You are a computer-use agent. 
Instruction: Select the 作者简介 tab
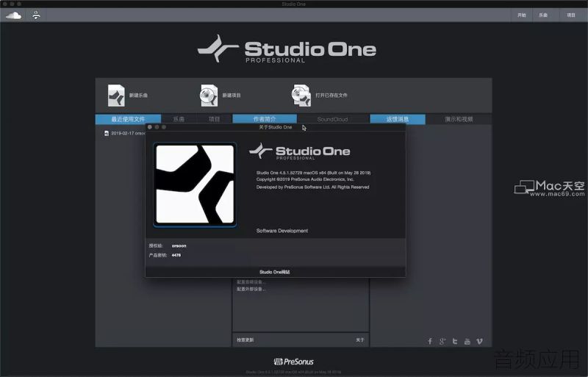click(x=265, y=119)
